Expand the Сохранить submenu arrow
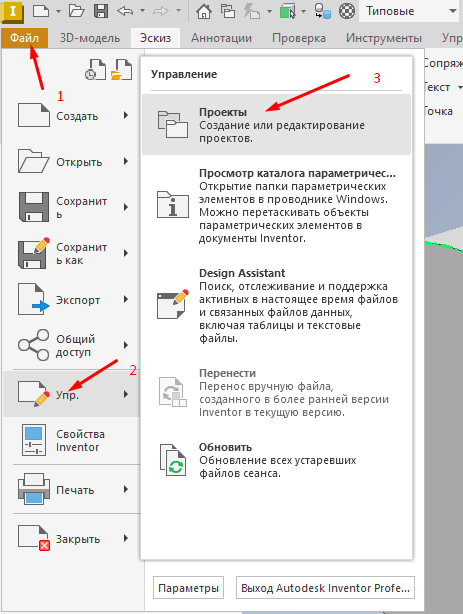 pyautogui.click(x=126, y=207)
